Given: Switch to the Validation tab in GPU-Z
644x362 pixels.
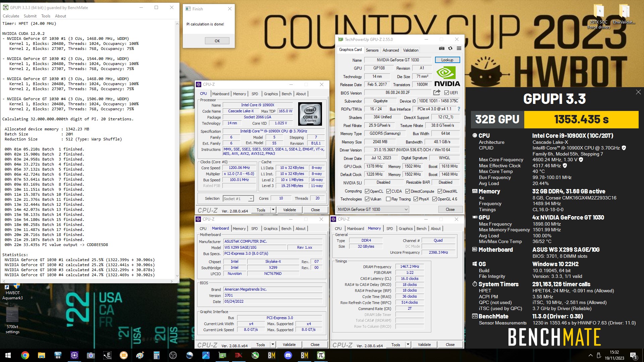Looking at the screenshot, I should click(x=411, y=50).
